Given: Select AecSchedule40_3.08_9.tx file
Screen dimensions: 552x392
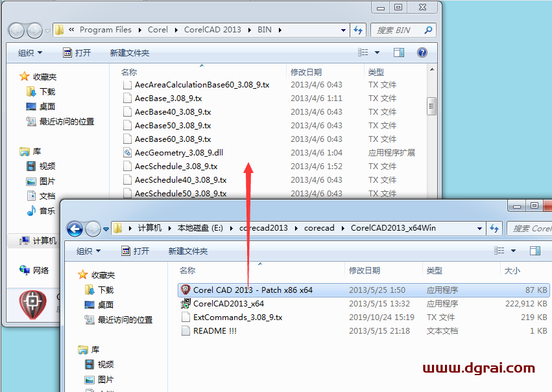Looking at the screenshot, I should pyautogui.click(x=180, y=180).
